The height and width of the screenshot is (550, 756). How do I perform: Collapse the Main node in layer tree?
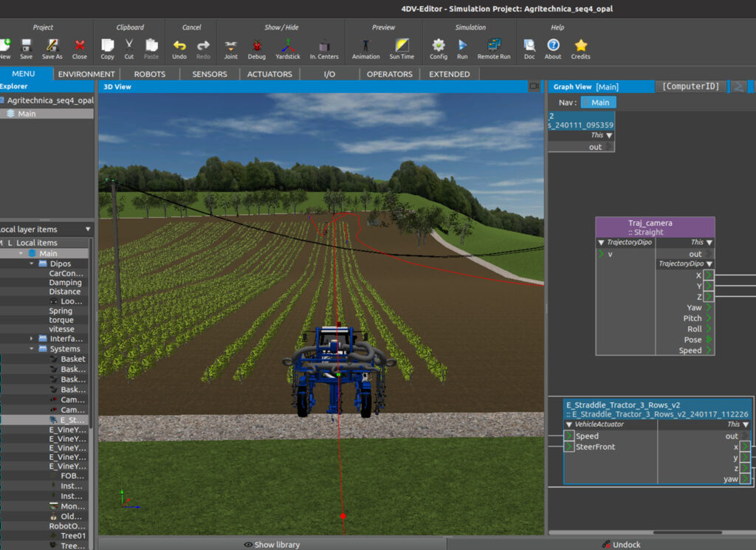[x=21, y=253]
